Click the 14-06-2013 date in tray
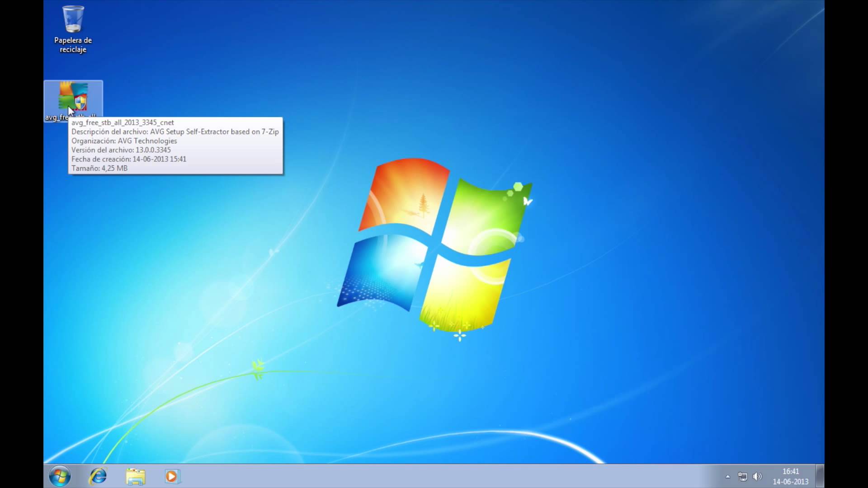The image size is (868, 488). (x=791, y=482)
